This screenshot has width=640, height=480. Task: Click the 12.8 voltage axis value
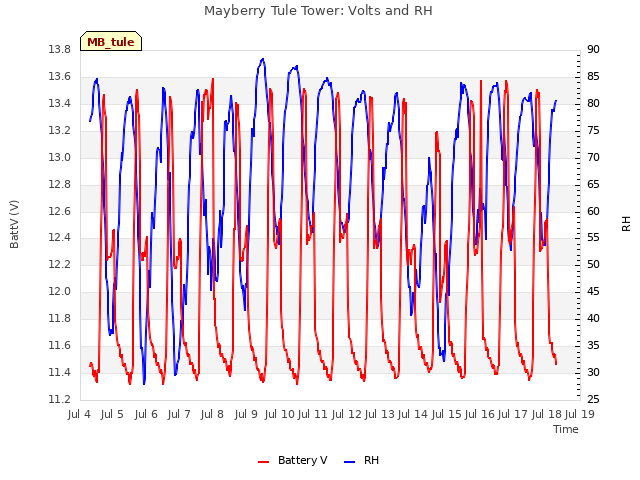click(60, 184)
